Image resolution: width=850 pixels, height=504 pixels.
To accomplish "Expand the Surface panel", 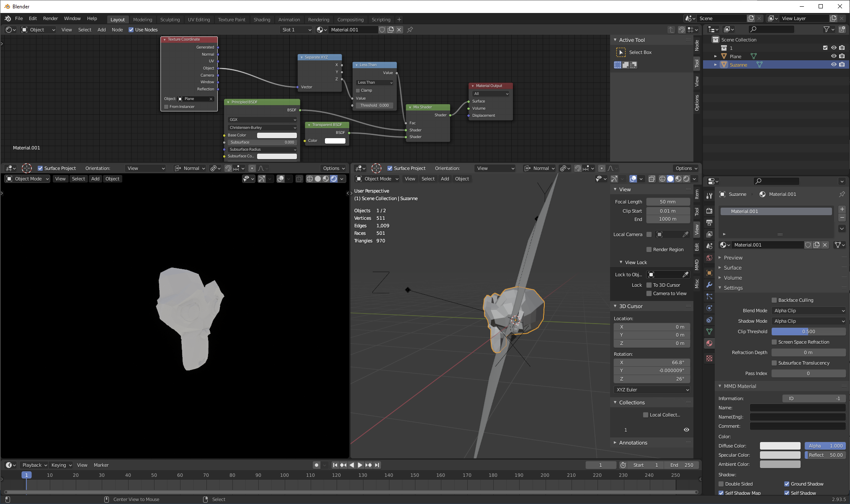I will point(732,268).
